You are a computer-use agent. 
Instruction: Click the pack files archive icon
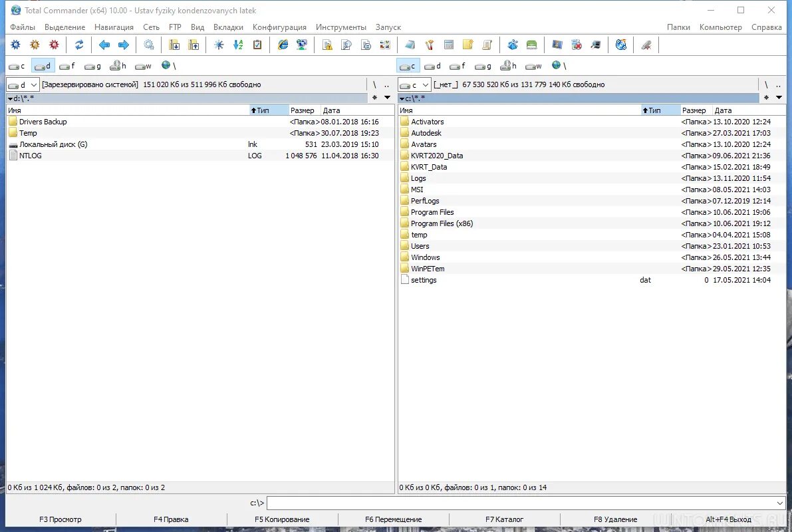[x=174, y=45]
